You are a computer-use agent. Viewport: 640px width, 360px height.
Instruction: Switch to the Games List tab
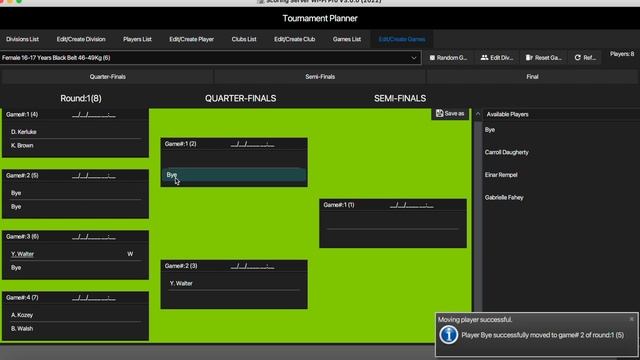pos(347,39)
